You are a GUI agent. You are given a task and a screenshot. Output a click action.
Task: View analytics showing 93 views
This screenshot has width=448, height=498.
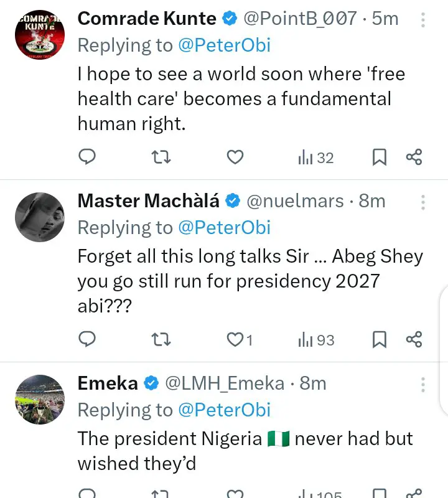316,340
